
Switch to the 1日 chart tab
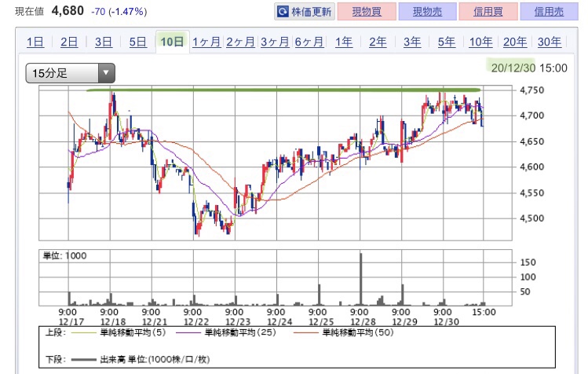coord(35,42)
